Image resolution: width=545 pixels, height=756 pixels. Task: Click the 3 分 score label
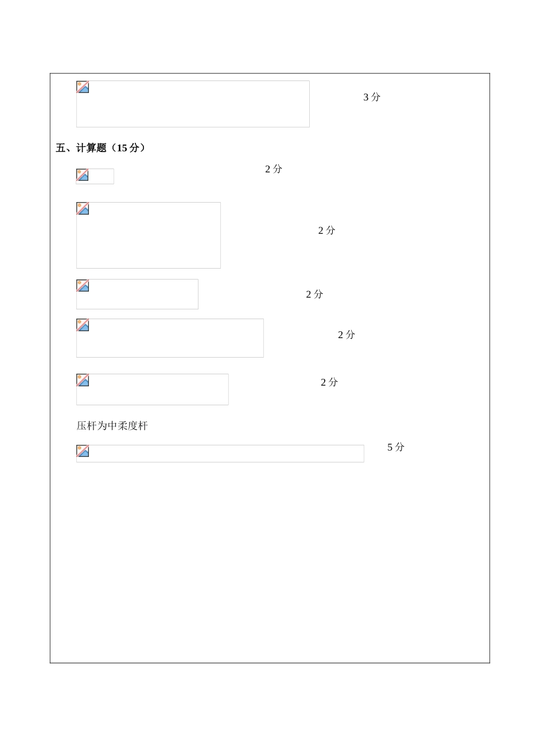click(372, 97)
